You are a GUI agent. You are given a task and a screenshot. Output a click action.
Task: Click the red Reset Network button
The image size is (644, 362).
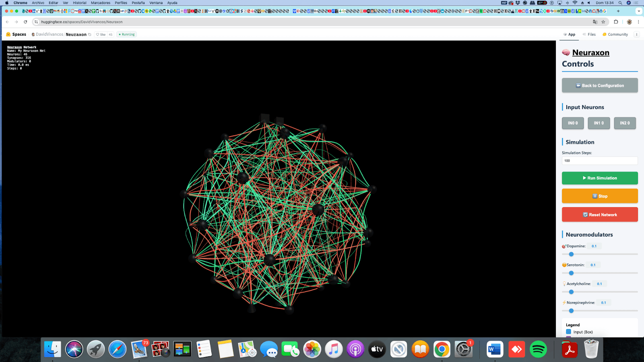pyautogui.click(x=600, y=214)
